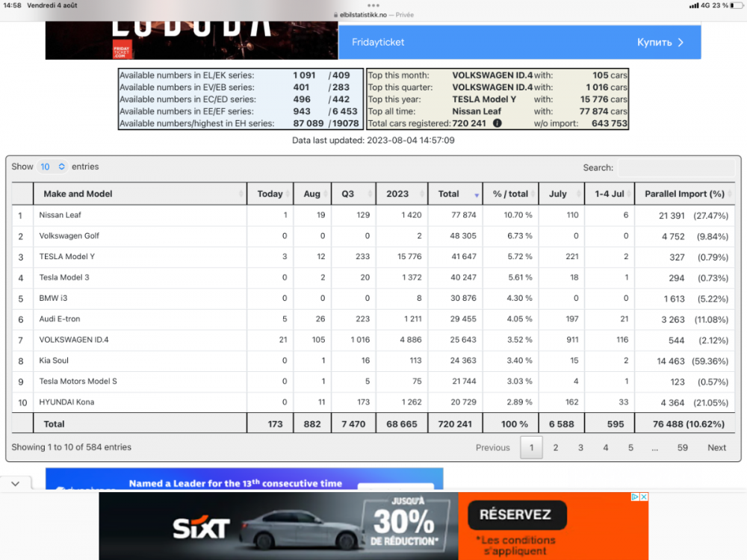Screen dimensions: 747x560
Task: Click the info icon beside total cars registered
Action: click(497, 123)
